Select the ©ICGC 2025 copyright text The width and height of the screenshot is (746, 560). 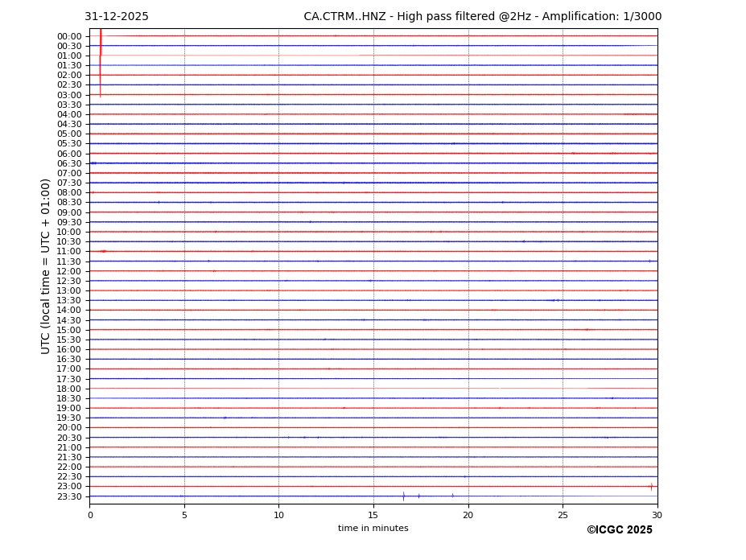[619, 530]
